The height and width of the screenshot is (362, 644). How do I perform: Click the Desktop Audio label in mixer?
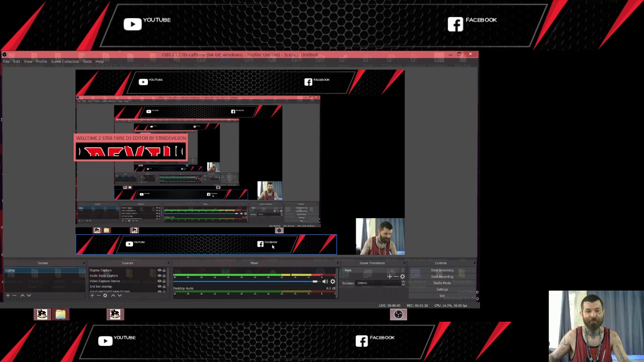(x=183, y=289)
